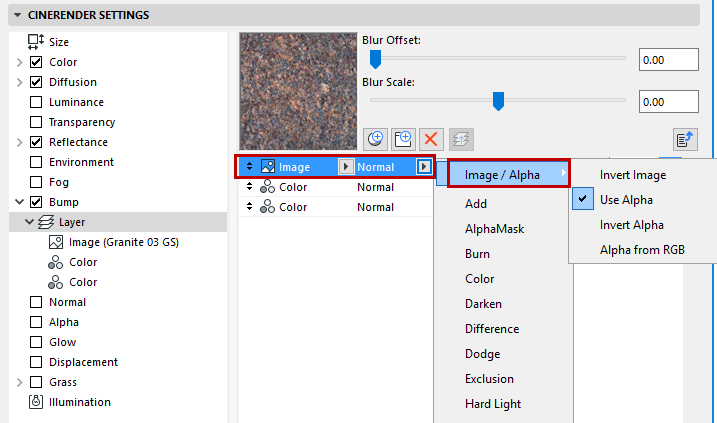This screenshot has width=717, height=423.
Task: Click the grayed merge layers icon
Action: click(461, 139)
